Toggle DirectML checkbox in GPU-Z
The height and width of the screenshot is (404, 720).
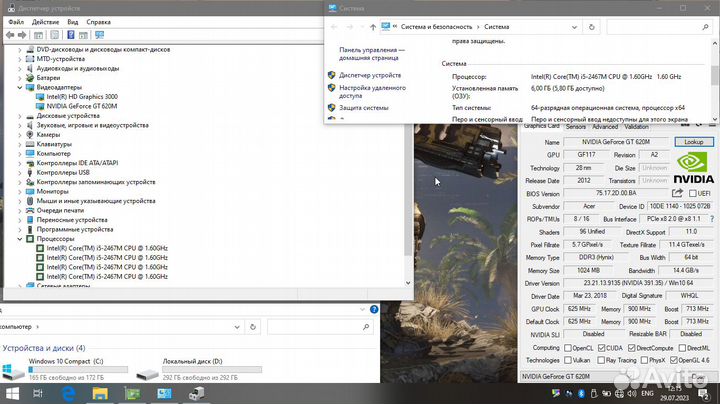pos(682,348)
